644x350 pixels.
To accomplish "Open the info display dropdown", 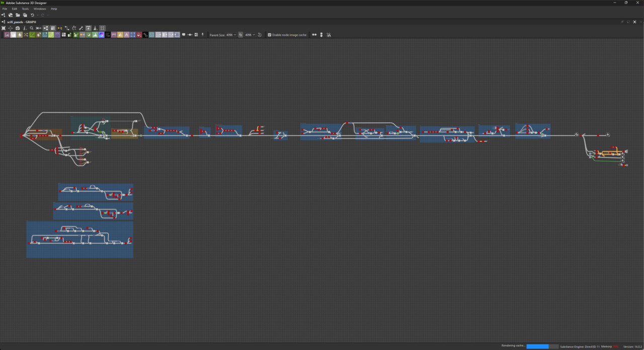I will click(x=25, y=28).
